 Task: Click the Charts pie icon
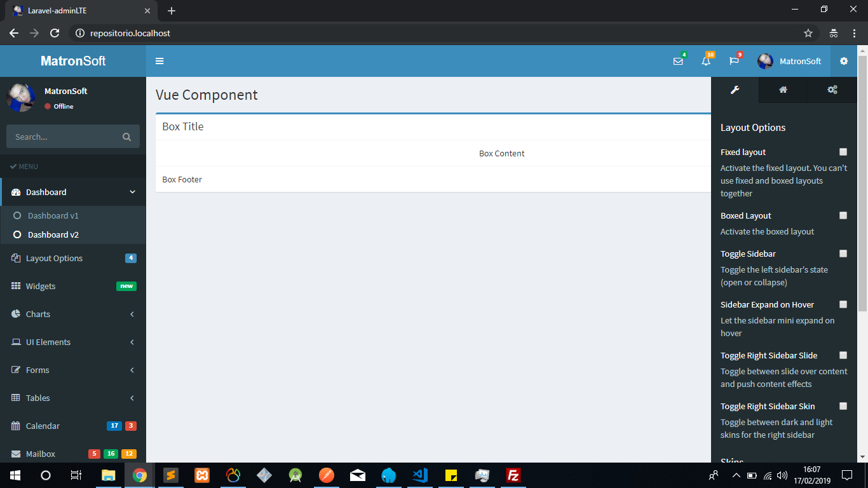(16, 314)
